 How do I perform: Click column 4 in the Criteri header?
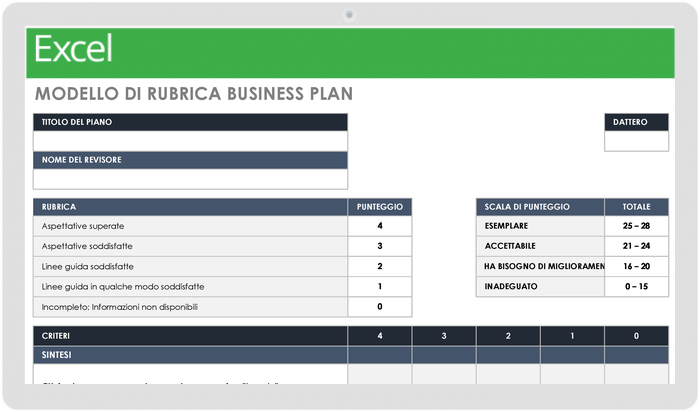click(379, 336)
